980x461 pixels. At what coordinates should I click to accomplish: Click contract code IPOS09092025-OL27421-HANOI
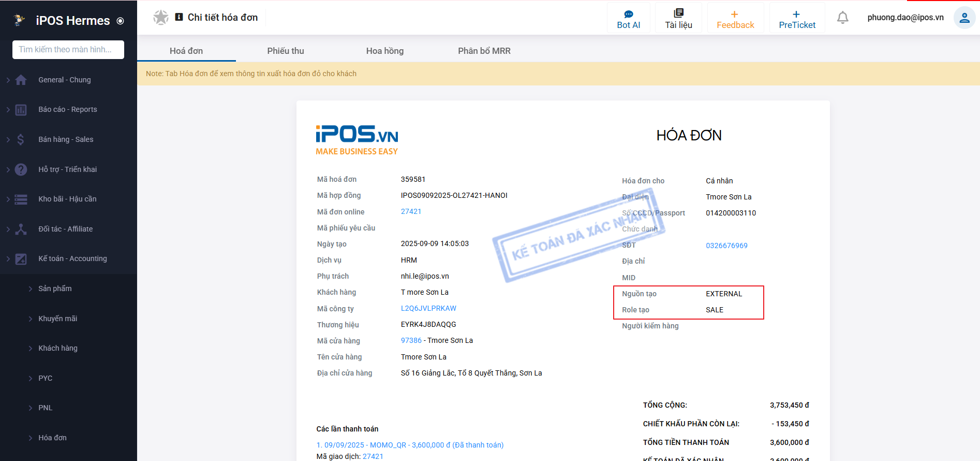[454, 195]
